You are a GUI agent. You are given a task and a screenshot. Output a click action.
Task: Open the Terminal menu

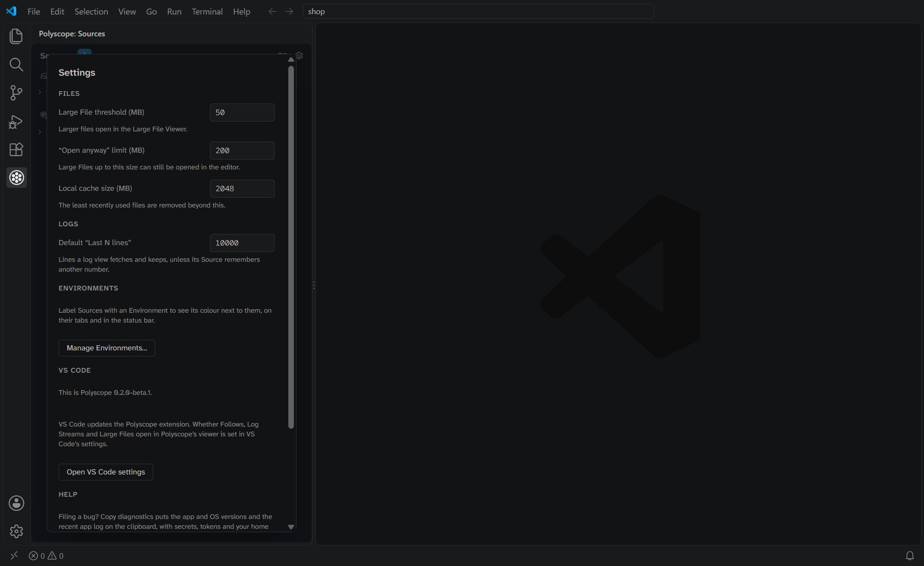coord(207,12)
